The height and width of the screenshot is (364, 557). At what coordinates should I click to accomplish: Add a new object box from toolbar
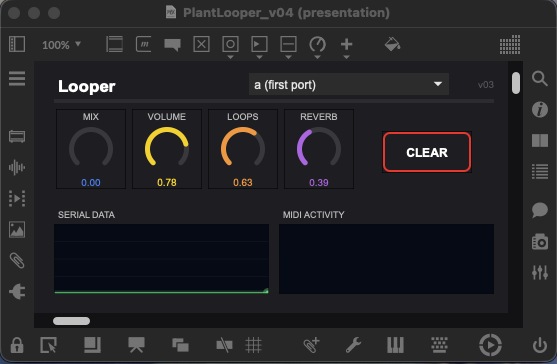click(x=115, y=44)
